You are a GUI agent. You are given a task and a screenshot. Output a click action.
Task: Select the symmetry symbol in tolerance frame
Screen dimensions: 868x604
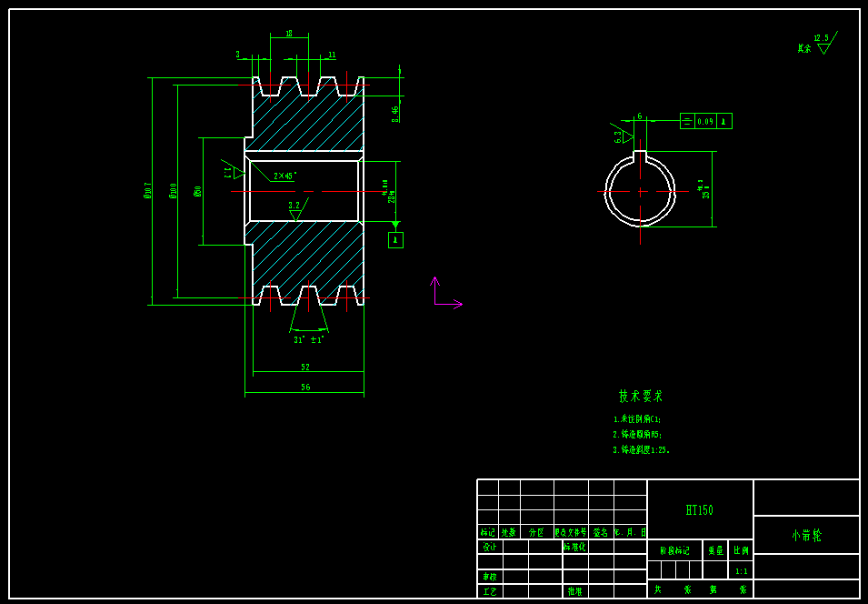pos(687,121)
